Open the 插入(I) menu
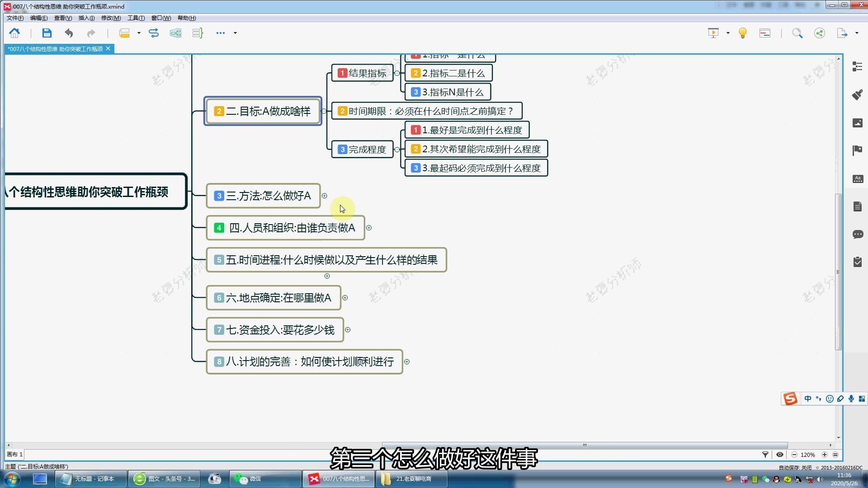This screenshot has width=868, height=488. point(86,18)
